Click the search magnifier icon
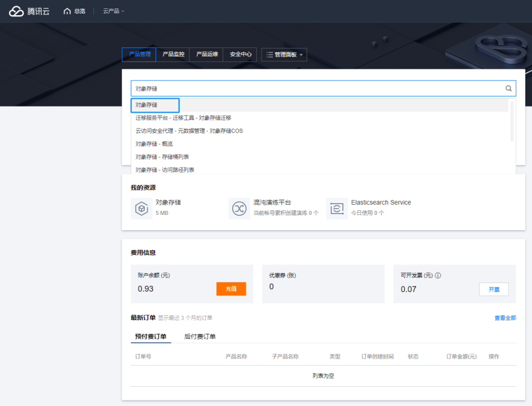The height and width of the screenshot is (406, 532). click(x=508, y=89)
